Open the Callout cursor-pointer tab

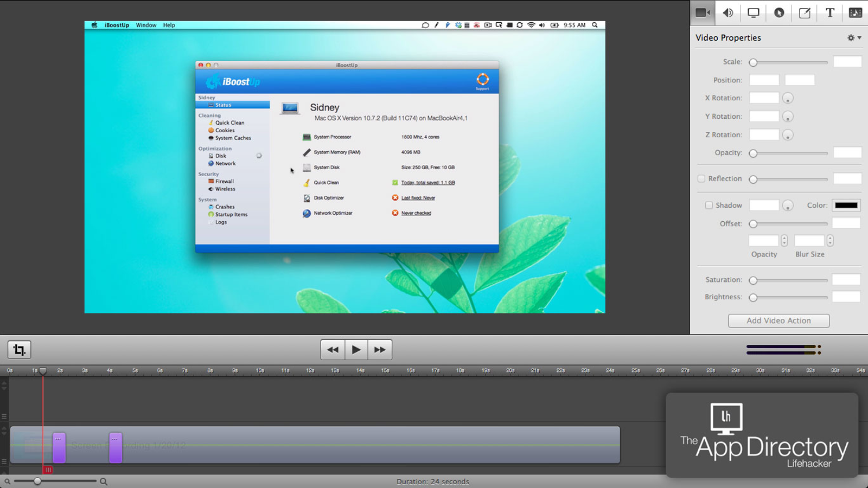pyautogui.click(x=779, y=12)
